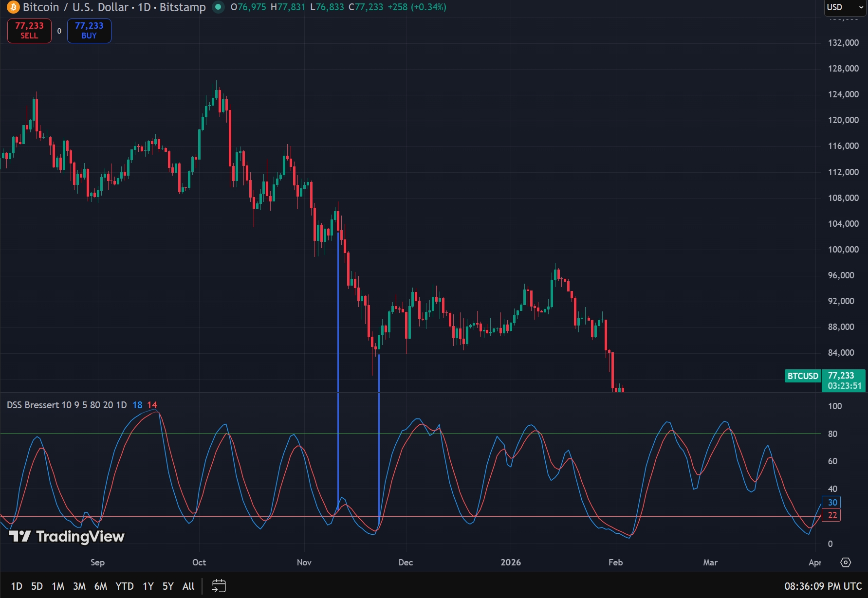Click the red 22 indicator value label
Screen dimensions: 868x598
pyautogui.click(x=832, y=515)
